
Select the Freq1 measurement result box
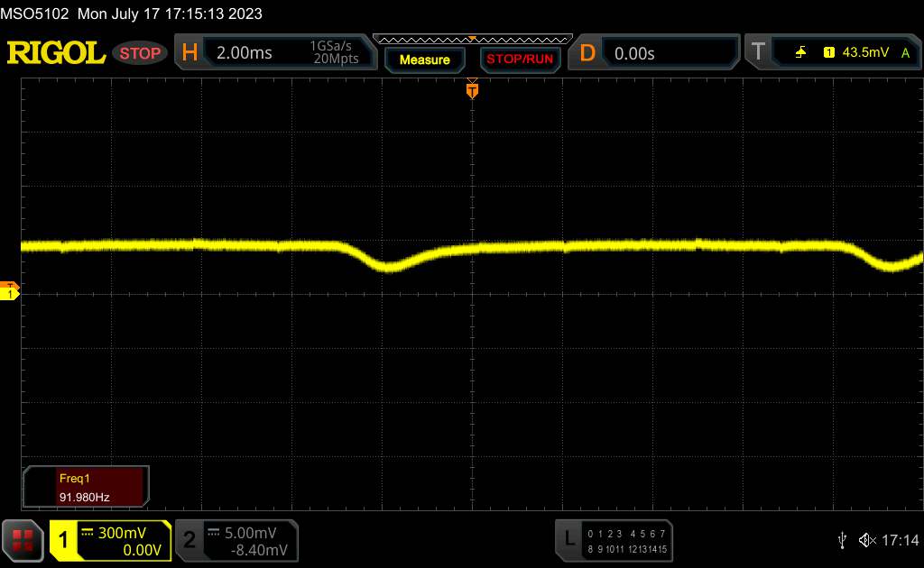(x=88, y=487)
